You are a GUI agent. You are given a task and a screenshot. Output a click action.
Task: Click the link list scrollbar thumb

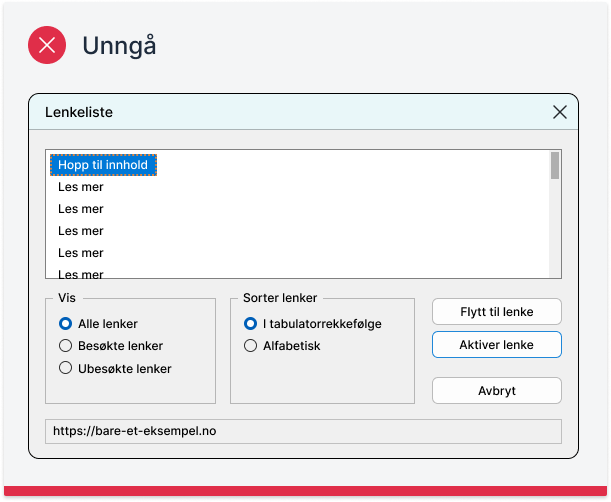coord(555,166)
